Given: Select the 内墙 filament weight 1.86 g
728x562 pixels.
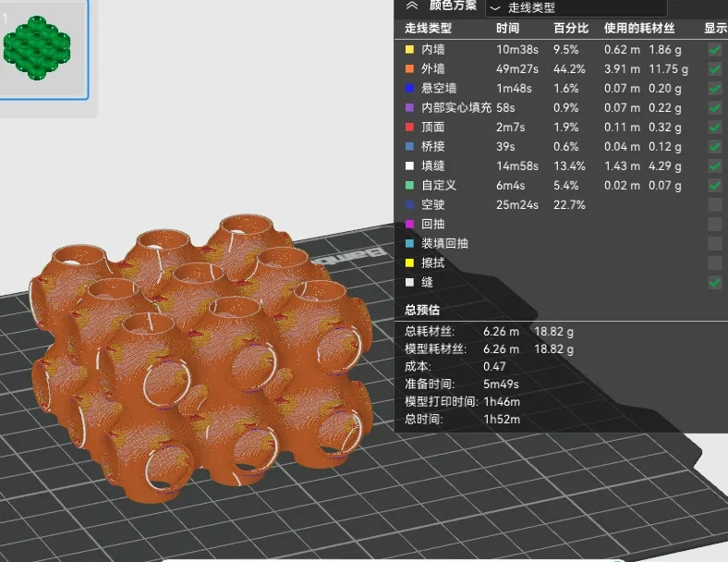Looking at the screenshot, I should point(665,50).
